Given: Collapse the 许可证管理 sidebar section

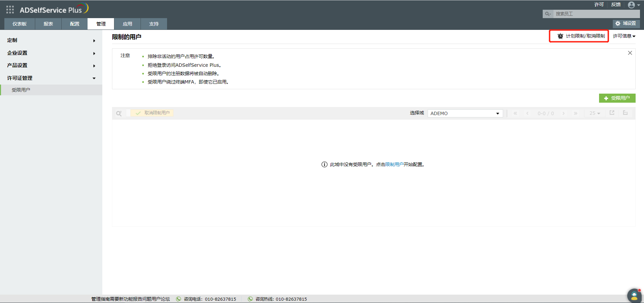Looking at the screenshot, I should 51,78.
